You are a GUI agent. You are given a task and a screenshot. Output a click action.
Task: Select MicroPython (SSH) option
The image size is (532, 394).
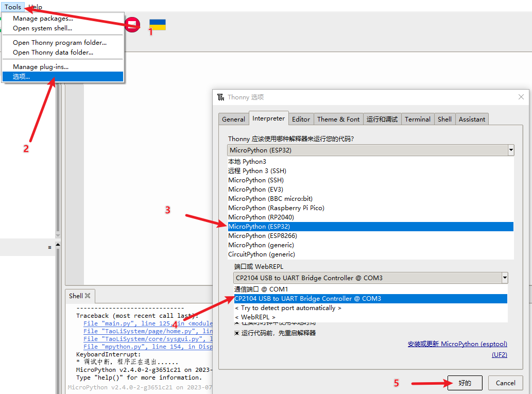click(370, 180)
